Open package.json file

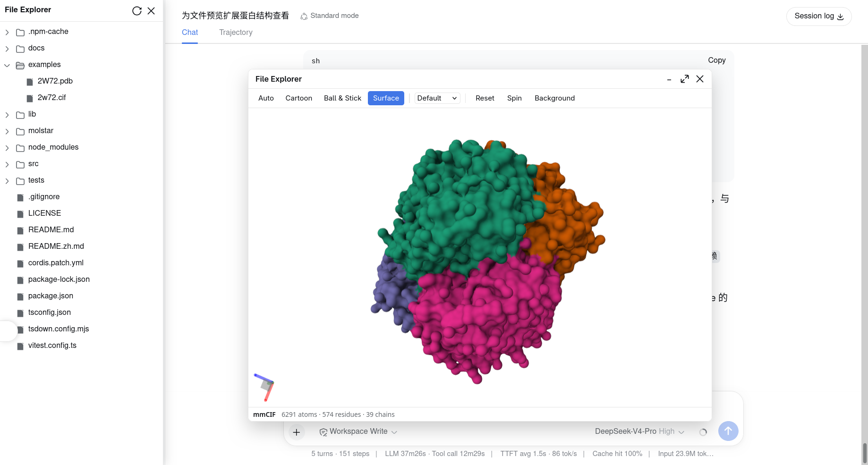(x=51, y=296)
